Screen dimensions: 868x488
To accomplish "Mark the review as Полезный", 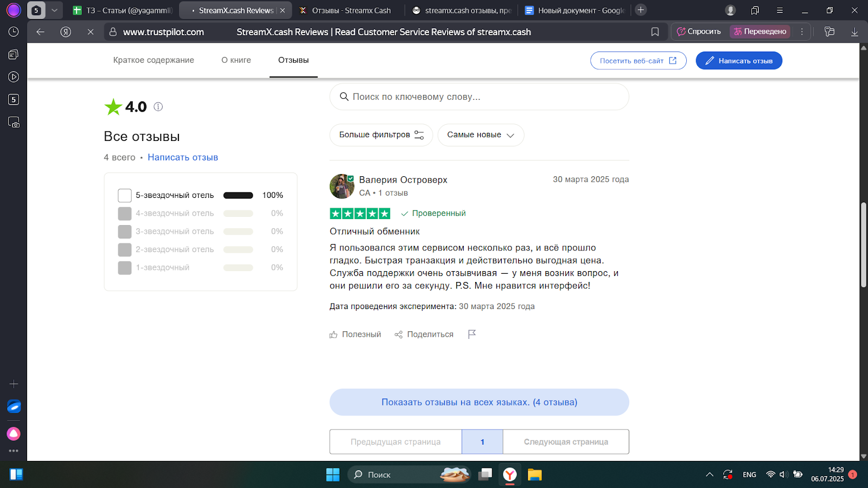I will (355, 335).
